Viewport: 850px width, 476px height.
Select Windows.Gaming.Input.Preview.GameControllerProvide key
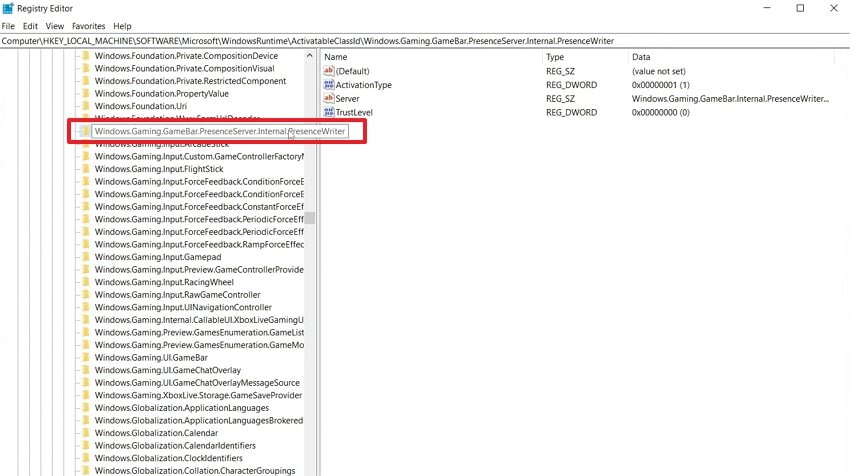point(199,269)
